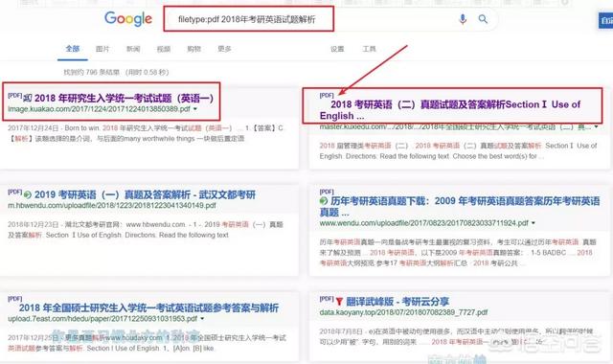
Task: Open 2018 考研英语（二）真题试题及答案解析 result
Action: pyautogui.click(x=449, y=110)
